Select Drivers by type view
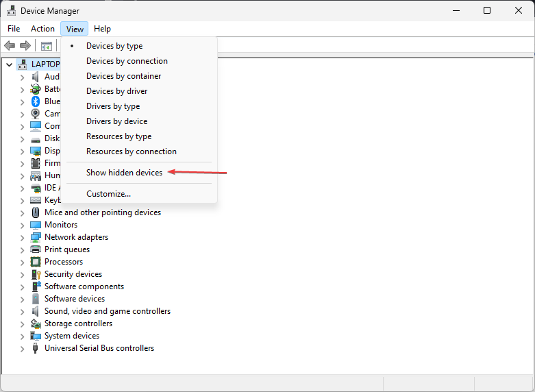535x392 pixels. point(139,106)
